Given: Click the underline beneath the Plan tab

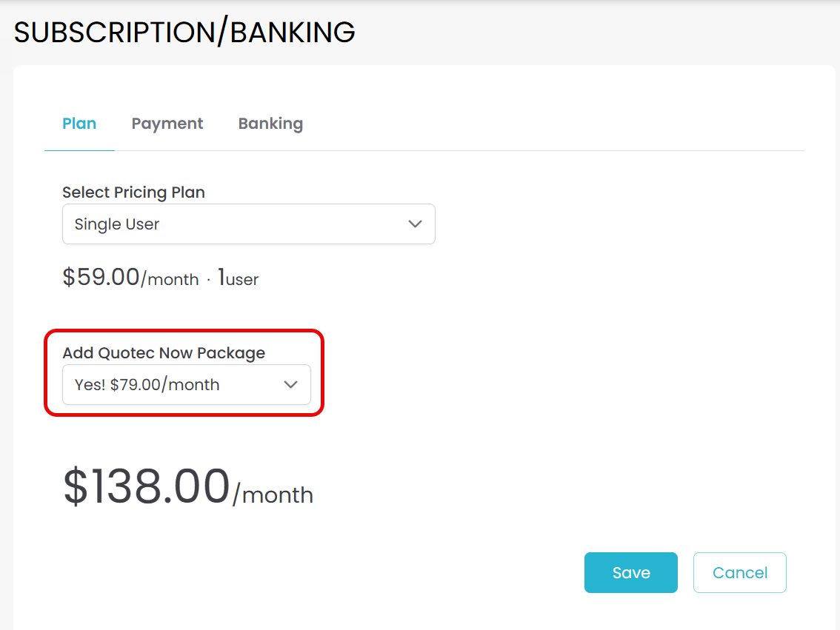Looking at the screenshot, I should click(79, 150).
